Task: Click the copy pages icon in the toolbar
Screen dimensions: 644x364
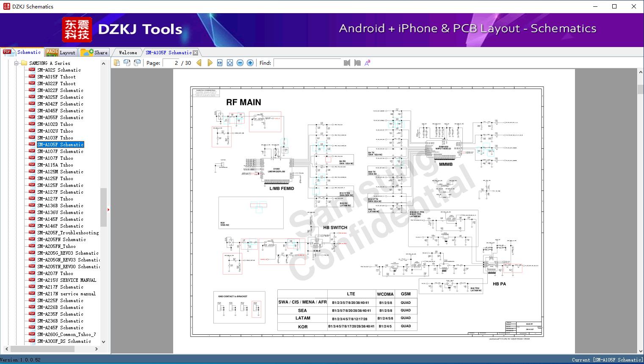Action: 117,63
